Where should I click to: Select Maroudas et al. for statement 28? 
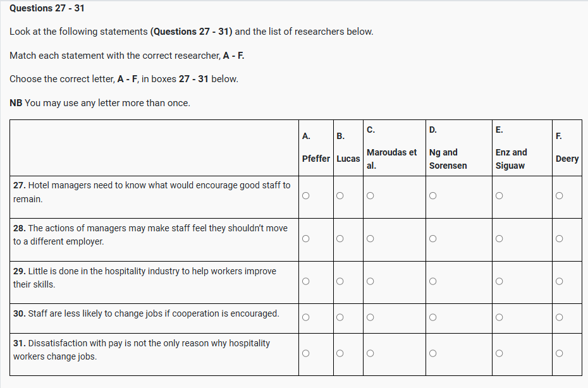370,239
